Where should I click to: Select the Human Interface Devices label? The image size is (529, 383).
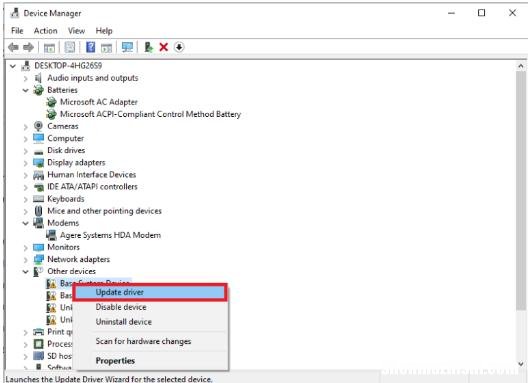[92, 174]
